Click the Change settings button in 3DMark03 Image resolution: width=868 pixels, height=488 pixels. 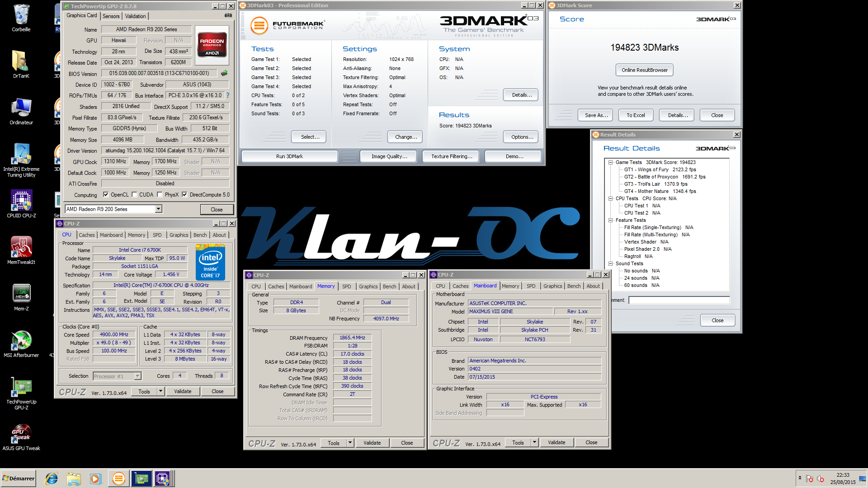pyautogui.click(x=405, y=137)
